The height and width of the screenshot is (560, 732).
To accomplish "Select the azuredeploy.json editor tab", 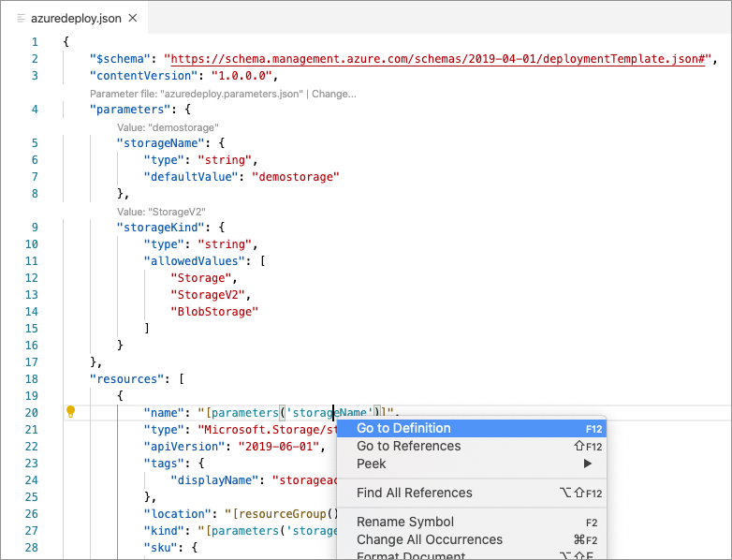I will click(76, 18).
